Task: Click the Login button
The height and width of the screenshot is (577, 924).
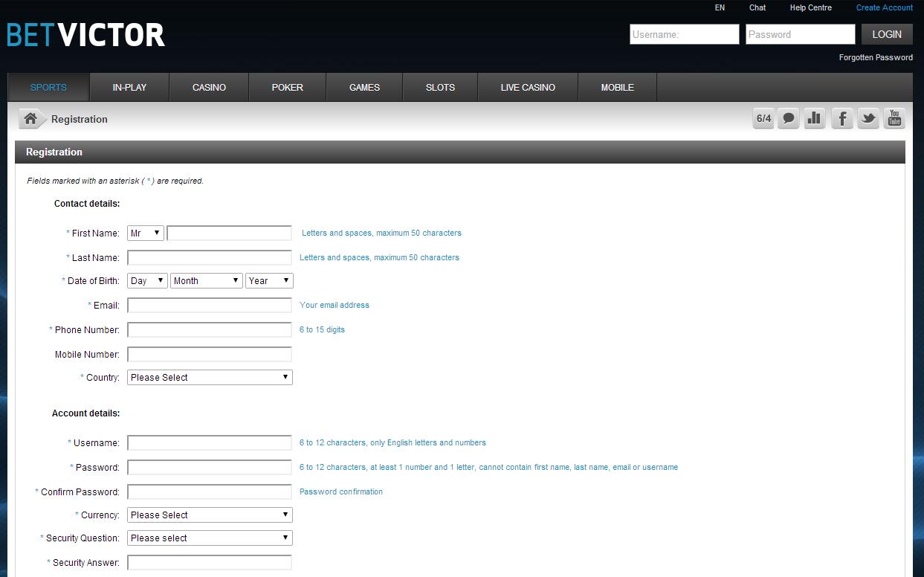Action: 887,34
